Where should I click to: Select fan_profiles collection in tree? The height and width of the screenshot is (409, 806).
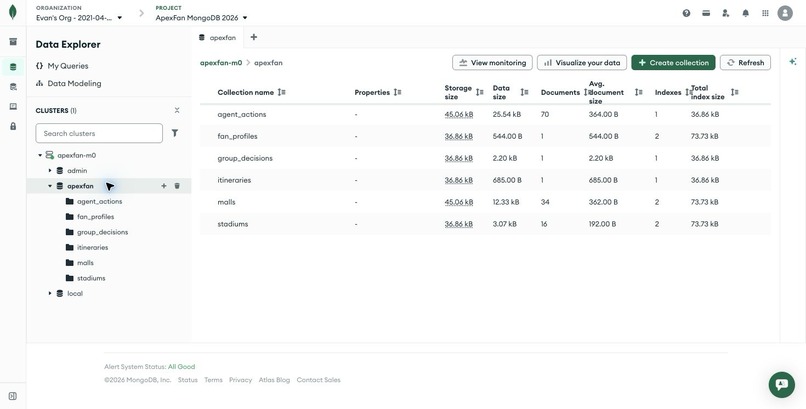[x=96, y=217]
